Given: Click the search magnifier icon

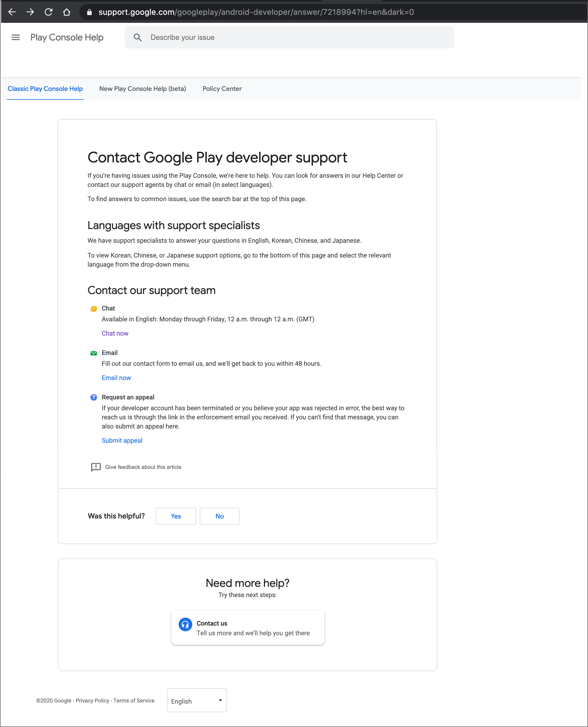Looking at the screenshot, I should 138,37.
